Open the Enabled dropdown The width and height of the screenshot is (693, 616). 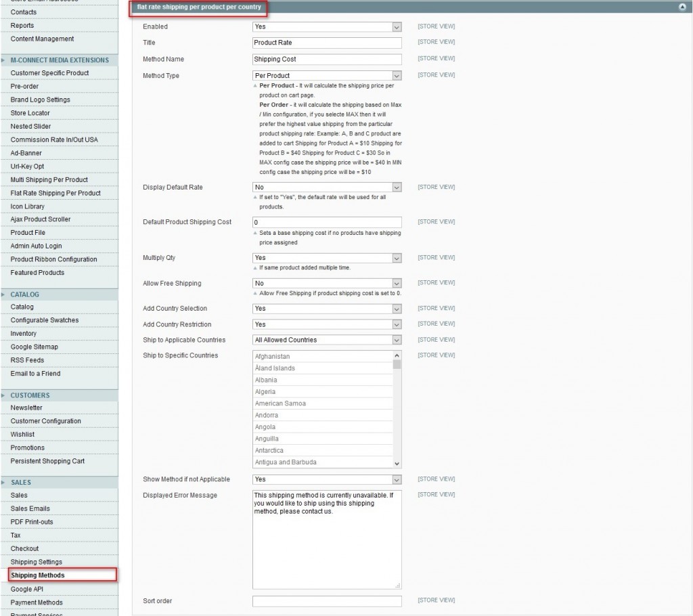pos(327,27)
